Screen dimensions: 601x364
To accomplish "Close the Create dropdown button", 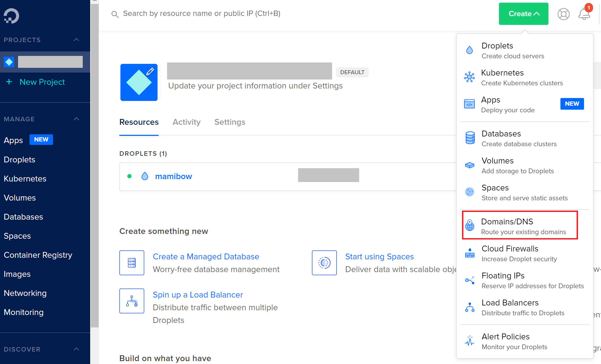I will click(523, 14).
